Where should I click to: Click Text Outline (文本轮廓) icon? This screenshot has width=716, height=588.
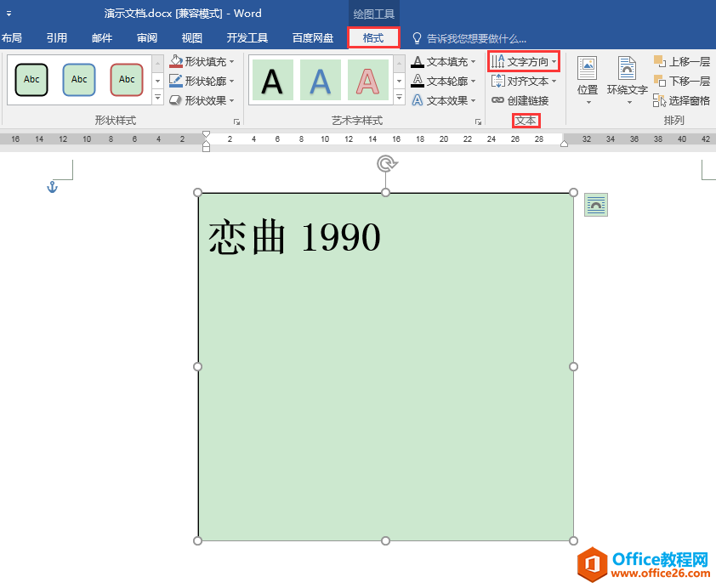pos(418,81)
